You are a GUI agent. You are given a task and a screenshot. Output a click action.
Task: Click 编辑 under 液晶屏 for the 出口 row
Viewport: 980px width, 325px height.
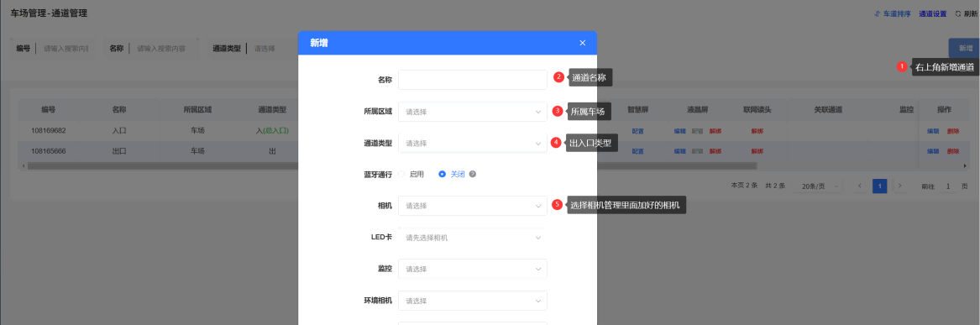[680, 151]
